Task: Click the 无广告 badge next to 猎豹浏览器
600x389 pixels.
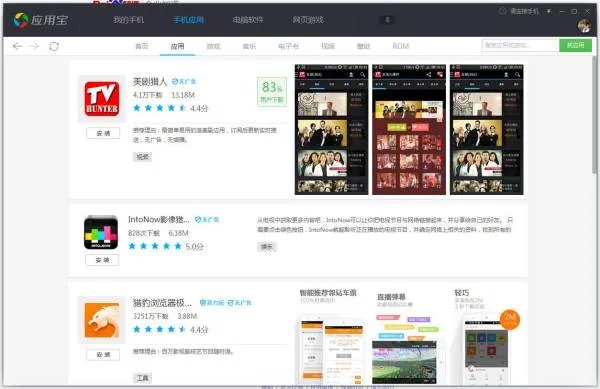Action: tap(240, 303)
